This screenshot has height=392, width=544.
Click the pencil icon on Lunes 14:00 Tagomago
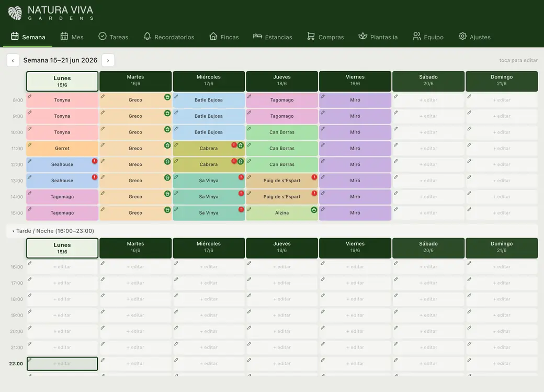[30, 194]
